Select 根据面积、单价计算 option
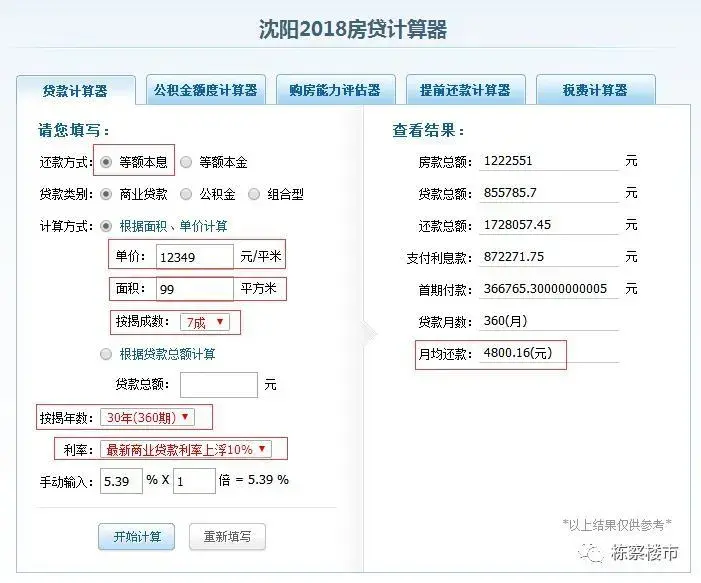This screenshot has height=583, width=701. point(106,226)
